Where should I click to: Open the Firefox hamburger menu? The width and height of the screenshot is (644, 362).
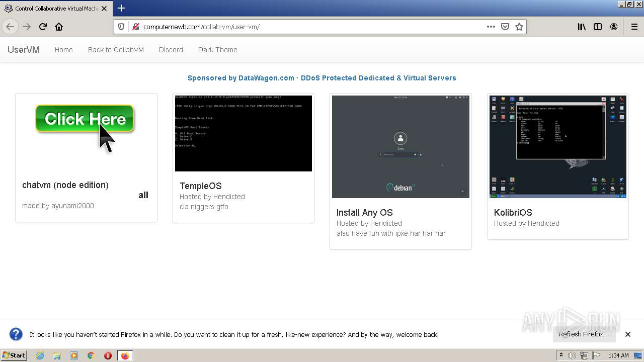[634, 27]
